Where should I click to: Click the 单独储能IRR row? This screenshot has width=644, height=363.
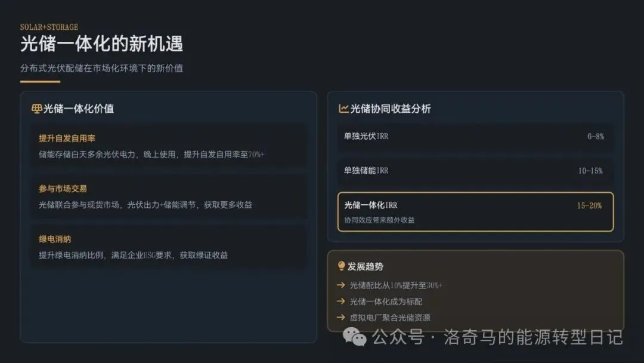(475, 171)
